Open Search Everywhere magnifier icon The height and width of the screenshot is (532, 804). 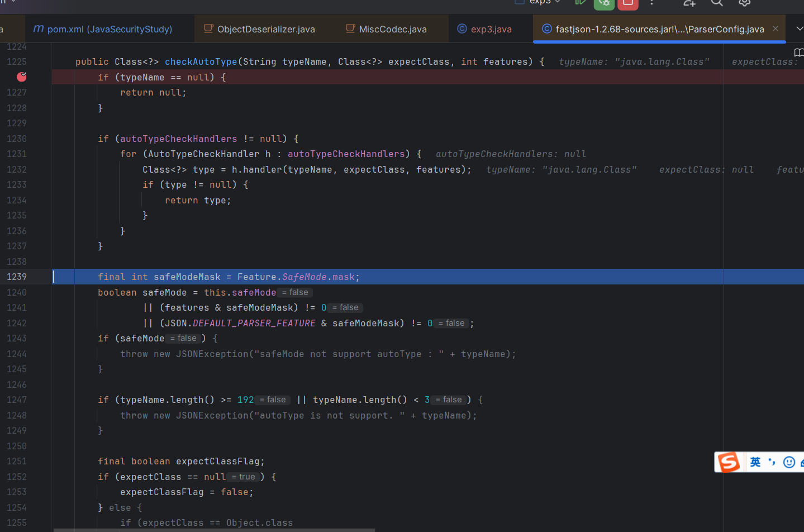click(x=717, y=2)
